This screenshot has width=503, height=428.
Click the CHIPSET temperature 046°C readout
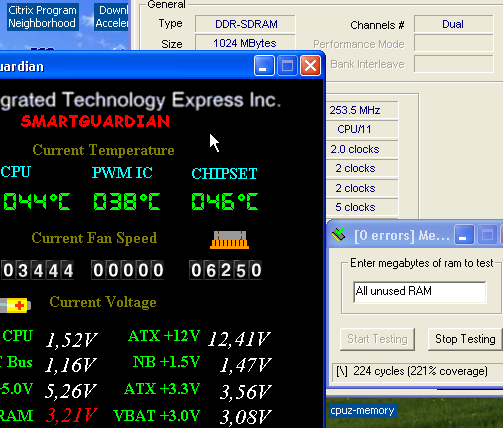pos(225,201)
